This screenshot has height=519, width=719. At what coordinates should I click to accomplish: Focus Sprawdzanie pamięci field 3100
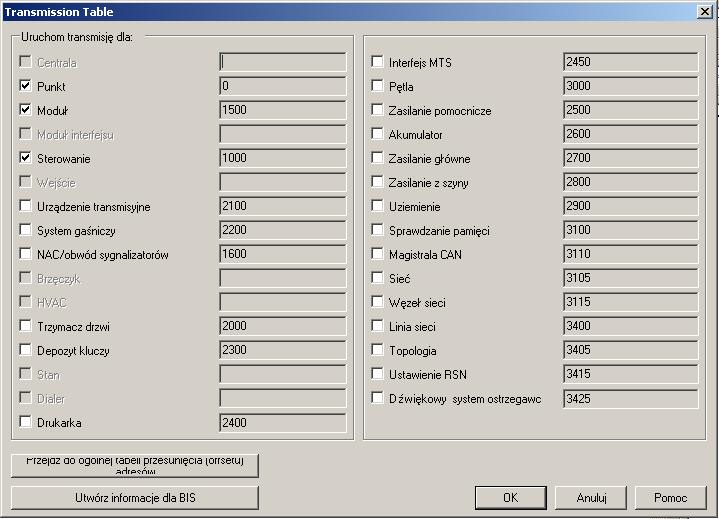631,230
